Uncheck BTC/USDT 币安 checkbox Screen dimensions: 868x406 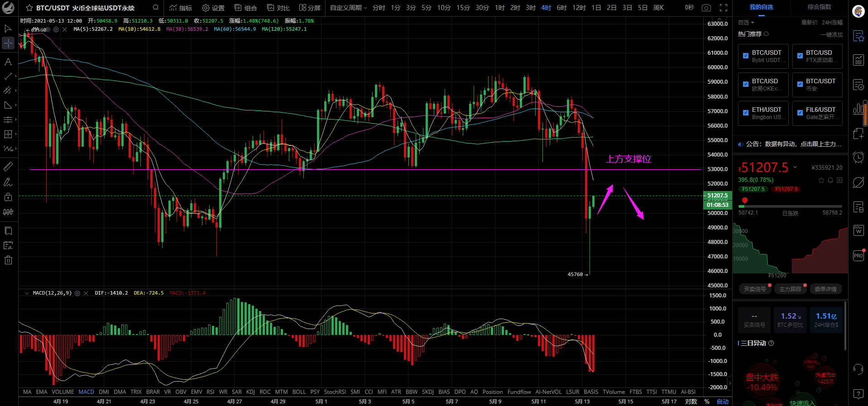[x=800, y=85]
